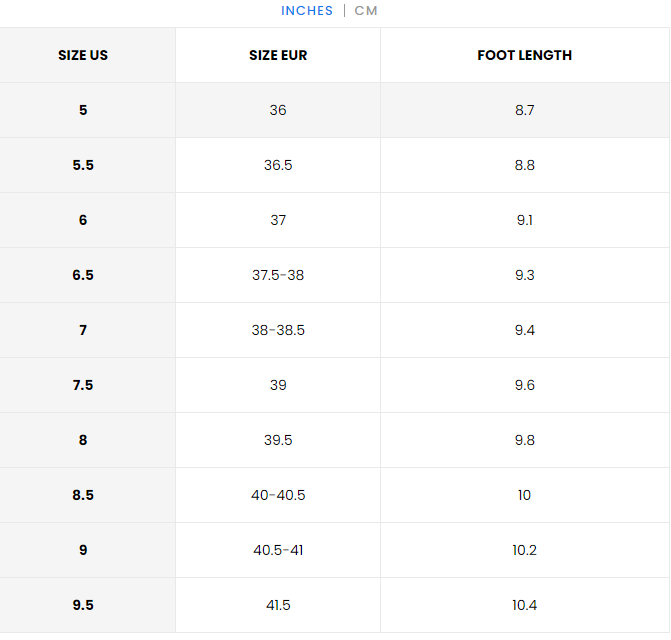Click foot length 10.4 cell

524,605
